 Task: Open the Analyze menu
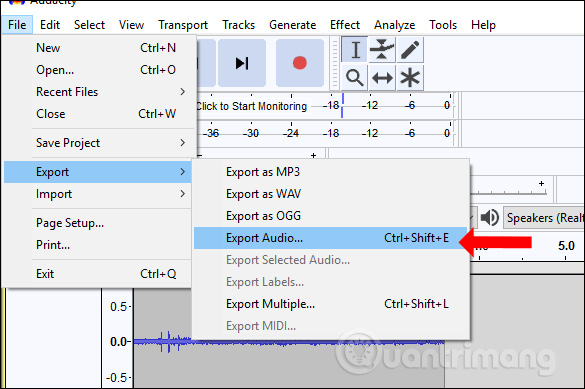click(394, 25)
